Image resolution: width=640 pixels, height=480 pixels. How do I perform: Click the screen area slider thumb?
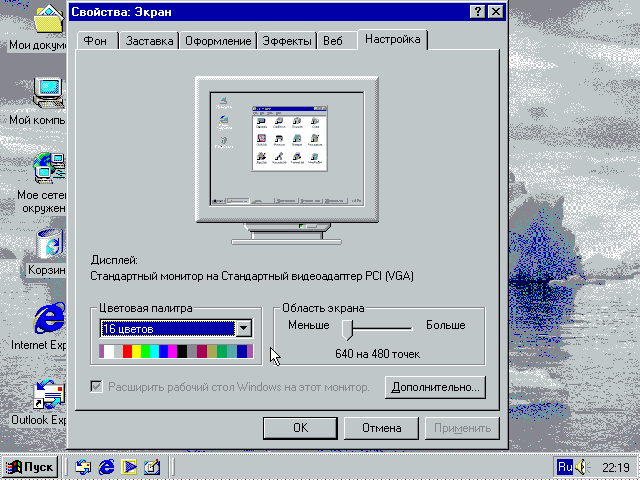(347, 329)
